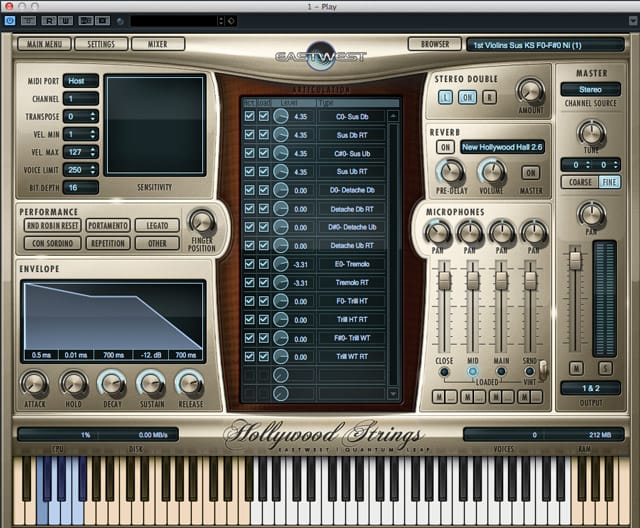The width and height of the screenshot is (640, 528).
Task: Mute the Close microphone with M button
Action: 439,396
